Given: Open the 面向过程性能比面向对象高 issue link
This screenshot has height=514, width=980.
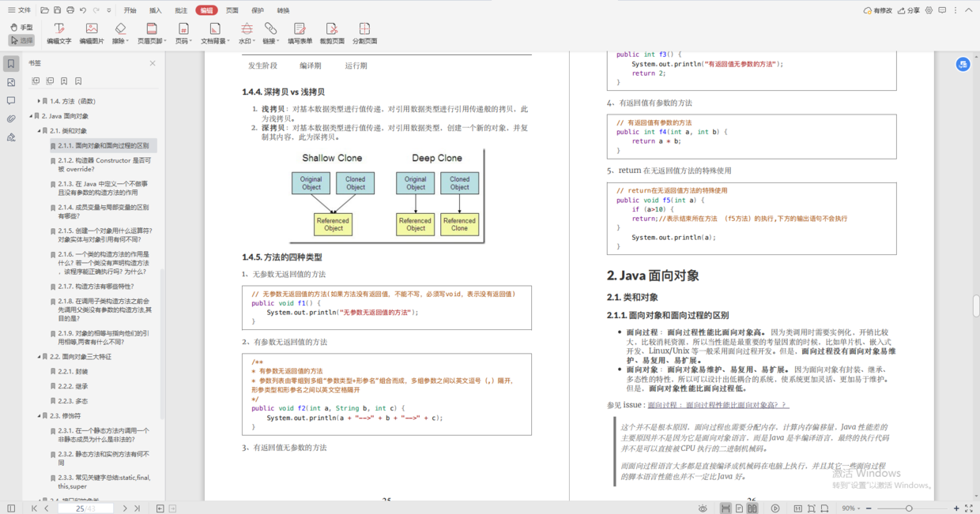Looking at the screenshot, I should point(718,405).
